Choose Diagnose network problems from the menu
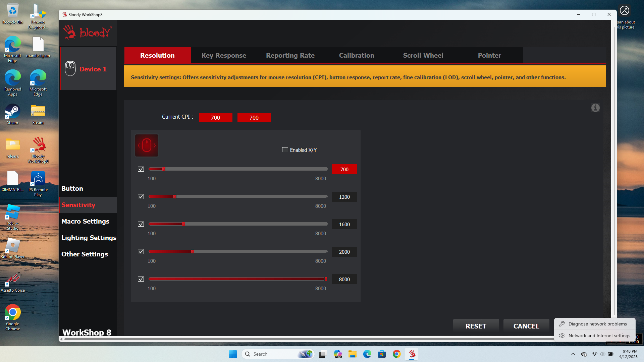The width and height of the screenshot is (644, 362). (x=595, y=324)
